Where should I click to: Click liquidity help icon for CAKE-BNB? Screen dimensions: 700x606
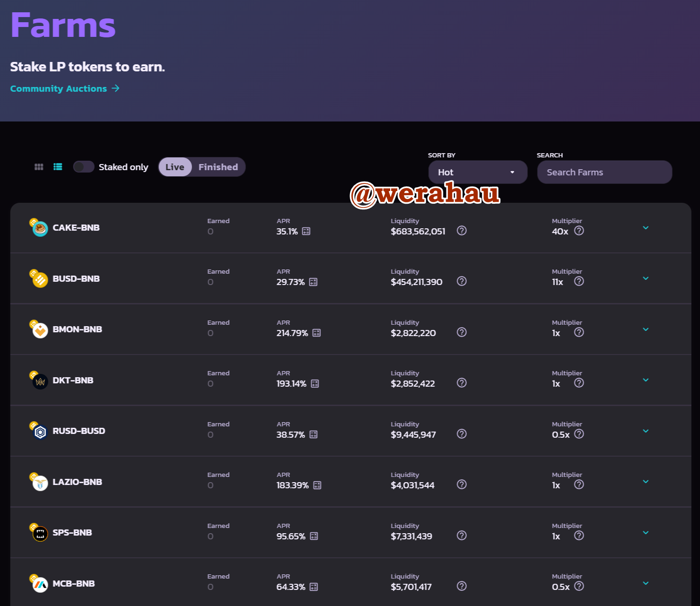point(462,231)
